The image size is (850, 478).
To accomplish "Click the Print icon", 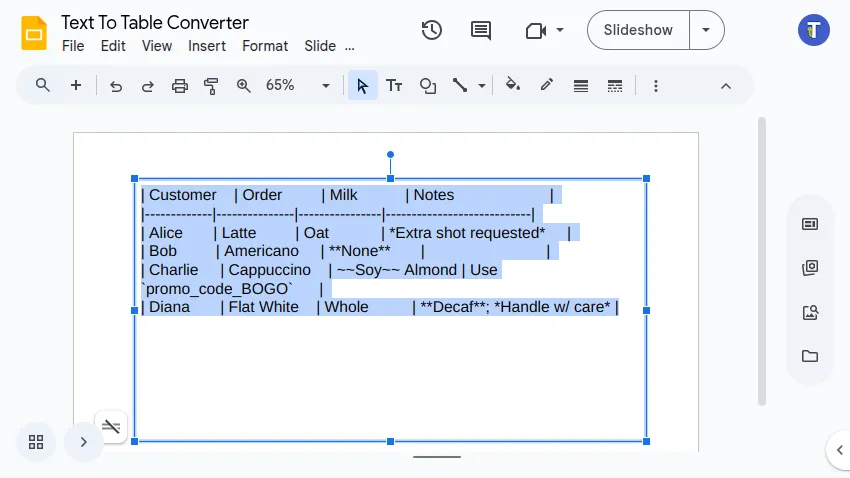I will (x=180, y=86).
